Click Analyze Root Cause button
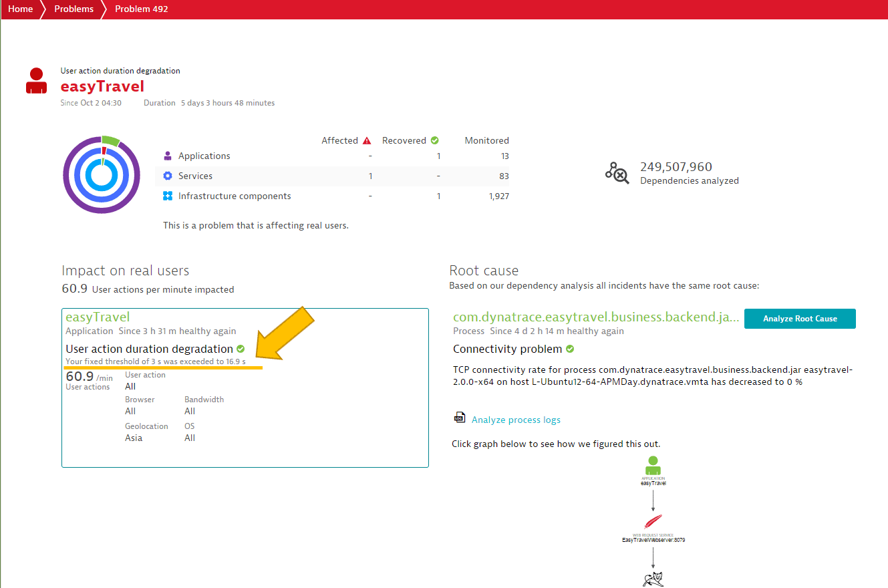888x588 pixels. (x=800, y=319)
